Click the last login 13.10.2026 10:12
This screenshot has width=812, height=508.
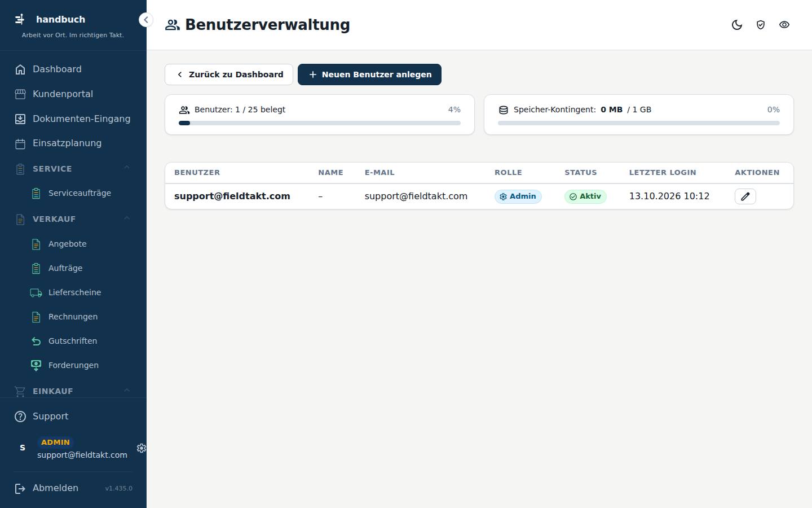coord(669,196)
